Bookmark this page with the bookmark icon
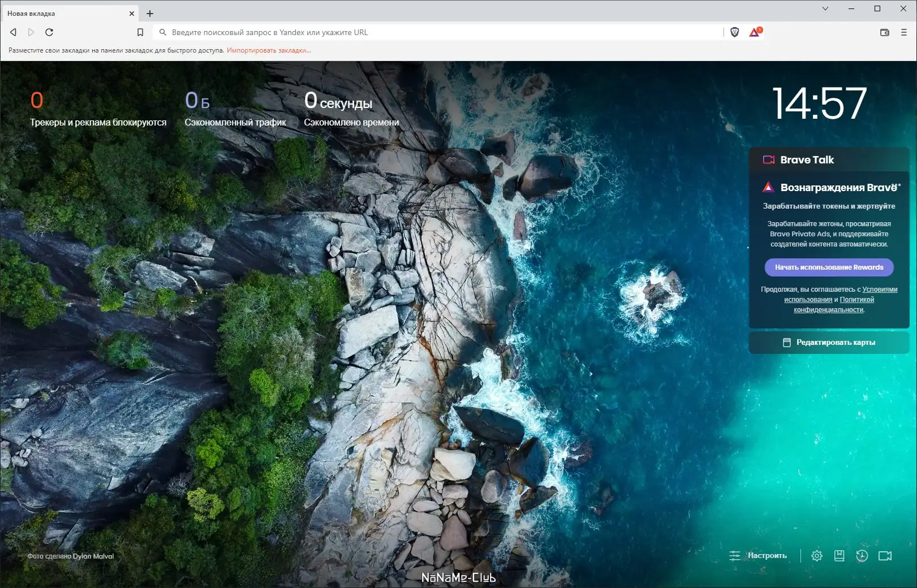 (140, 32)
